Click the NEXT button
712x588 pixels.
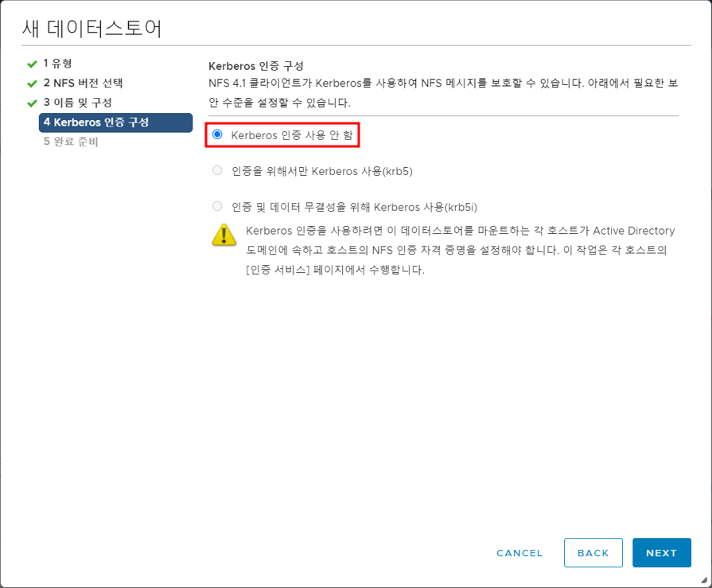click(x=662, y=552)
